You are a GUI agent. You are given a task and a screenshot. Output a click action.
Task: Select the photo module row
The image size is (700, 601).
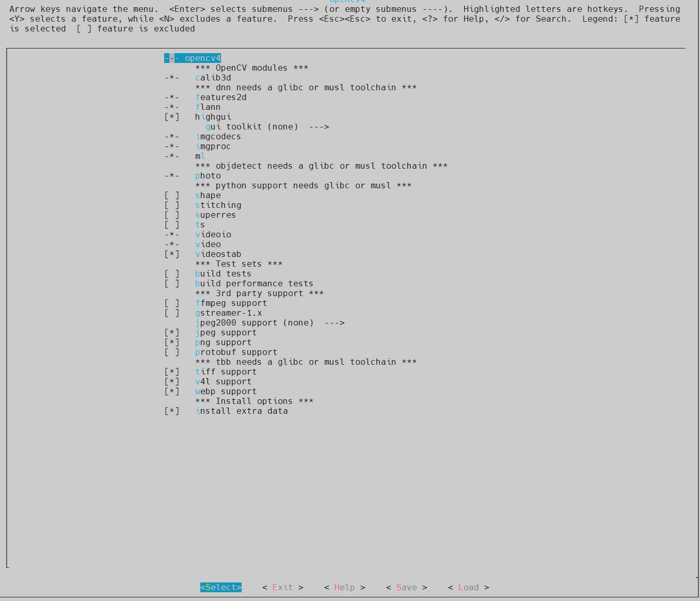193,176
